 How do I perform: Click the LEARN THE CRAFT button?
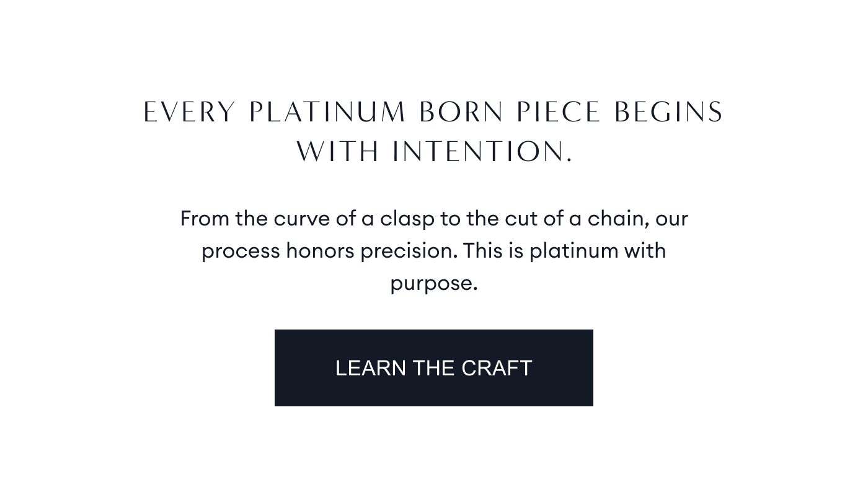point(433,368)
